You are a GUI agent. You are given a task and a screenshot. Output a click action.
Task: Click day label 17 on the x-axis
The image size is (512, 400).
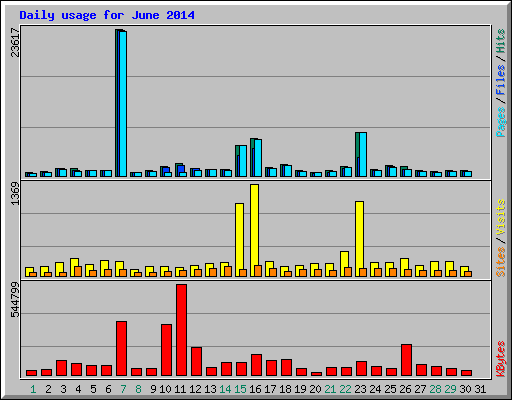270,389
